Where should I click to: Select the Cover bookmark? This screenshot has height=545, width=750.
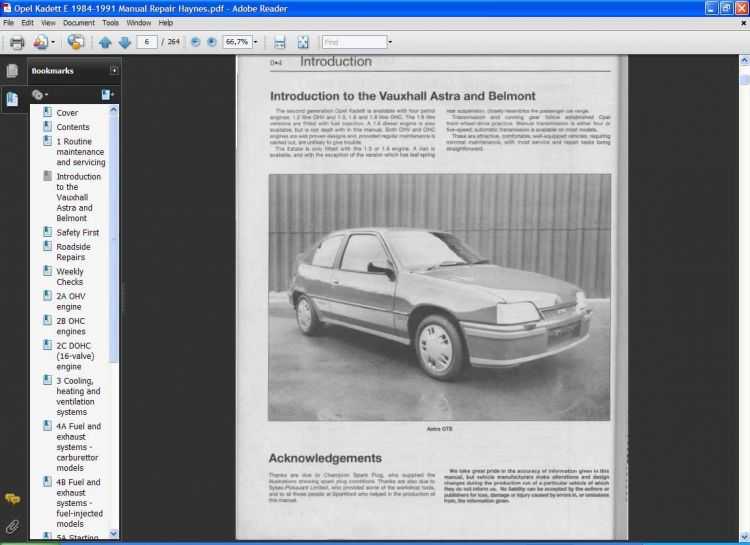67,113
